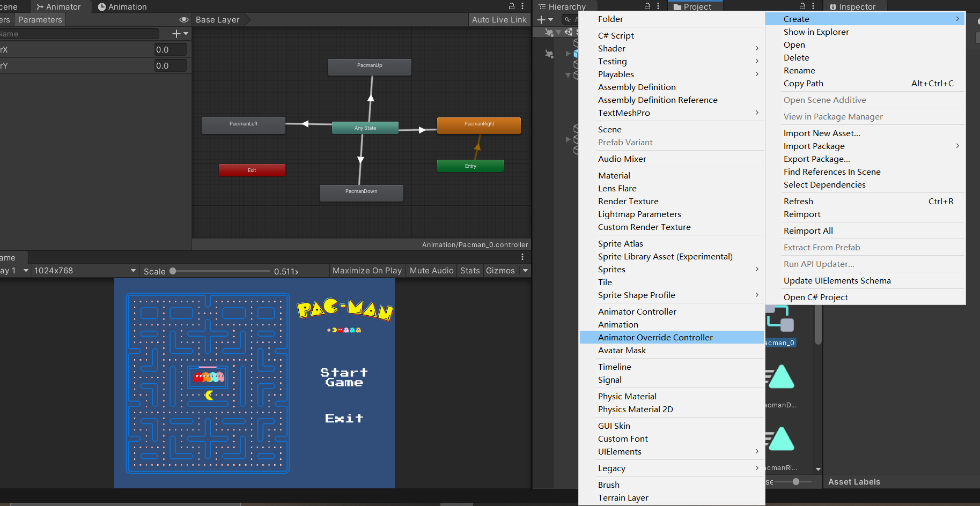Toggle Mute Audio in Game view
Viewport: 980px width, 506px height.
point(432,271)
